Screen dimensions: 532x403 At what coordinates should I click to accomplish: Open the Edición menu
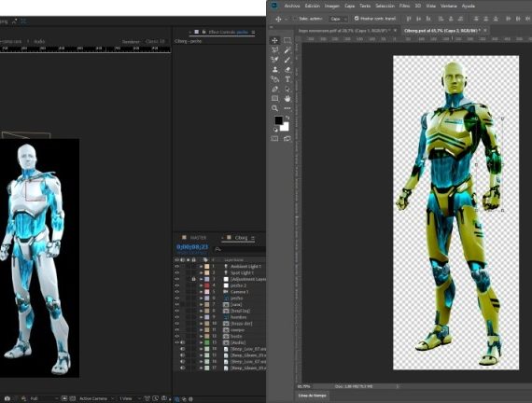(312, 6)
